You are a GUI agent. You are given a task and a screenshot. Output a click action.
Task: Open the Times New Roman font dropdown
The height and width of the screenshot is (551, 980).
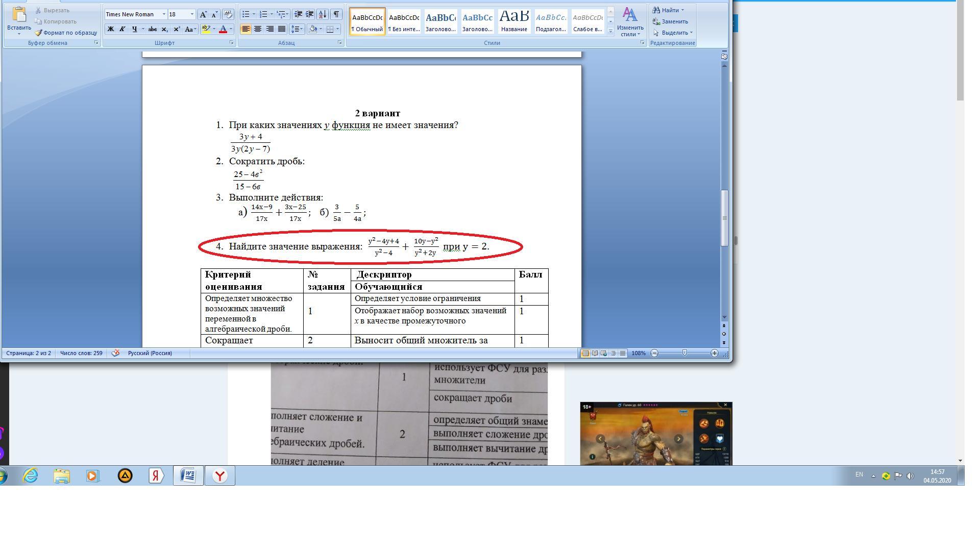tap(164, 14)
